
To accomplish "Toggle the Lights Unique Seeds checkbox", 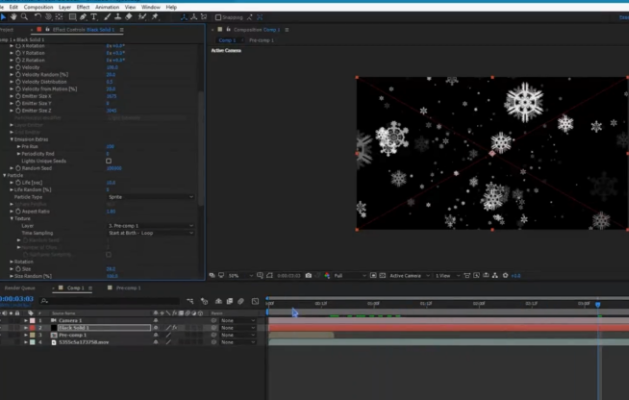I will click(108, 160).
